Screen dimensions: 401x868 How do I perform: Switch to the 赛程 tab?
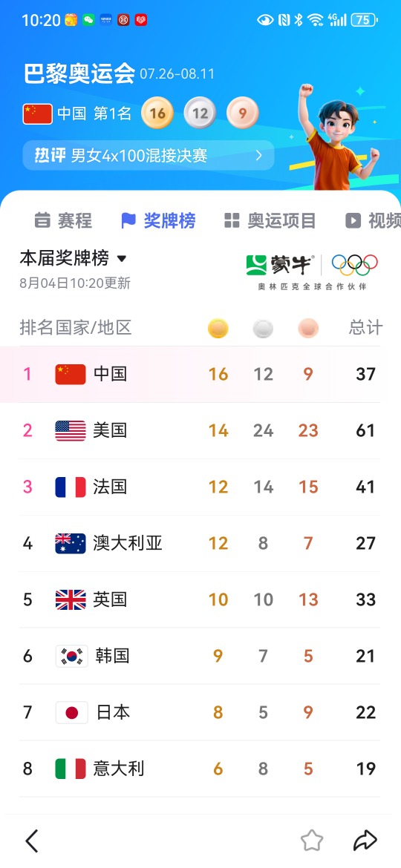(63, 220)
